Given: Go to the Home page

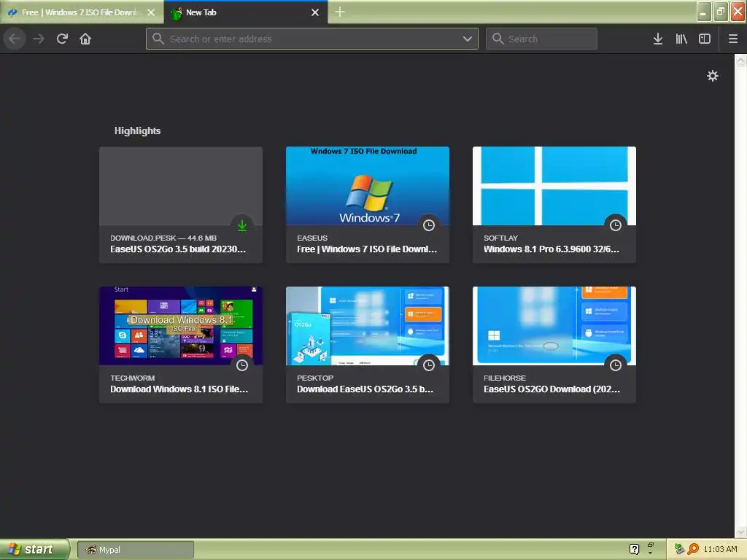Looking at the screenshot, I should coord(85,39).
